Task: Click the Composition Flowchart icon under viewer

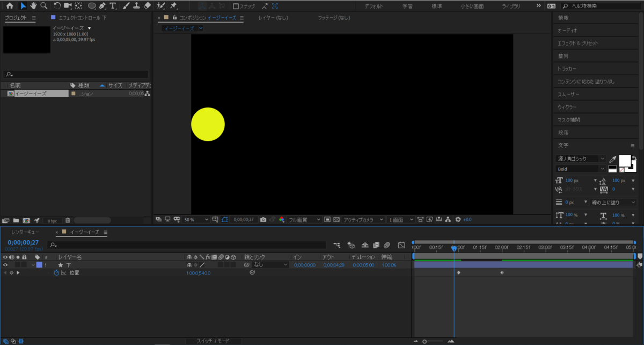Action: tap(449, 219)
